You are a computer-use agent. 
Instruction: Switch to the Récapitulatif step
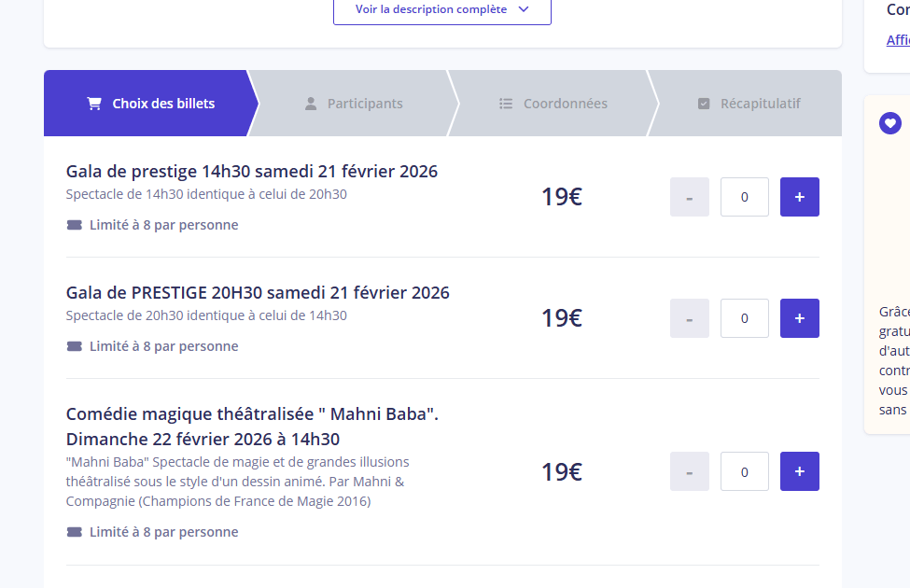pyautogui.click(x=749, y=104)
